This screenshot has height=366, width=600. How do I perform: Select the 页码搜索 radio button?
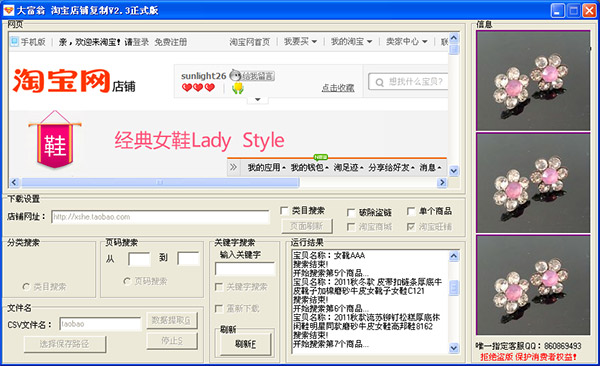coord(127,281)
